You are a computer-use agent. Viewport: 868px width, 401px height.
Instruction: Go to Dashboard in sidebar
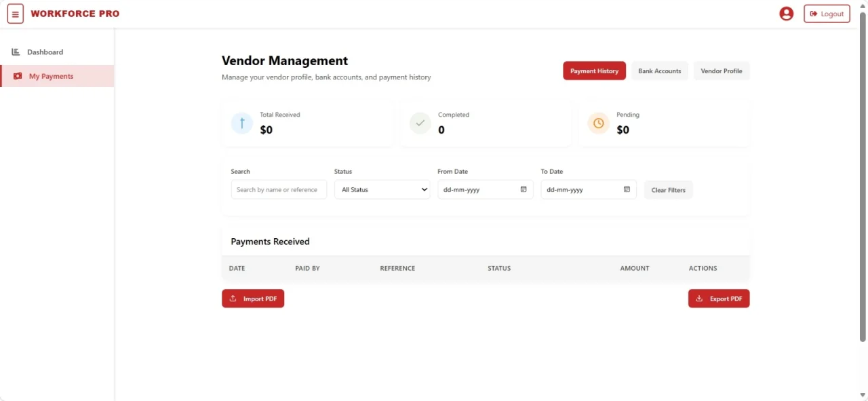pyautogui.click(x=57, y=52)
